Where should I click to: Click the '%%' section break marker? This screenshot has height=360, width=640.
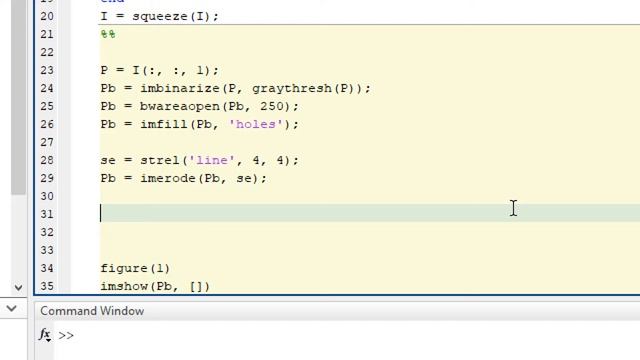coord(108,34)
